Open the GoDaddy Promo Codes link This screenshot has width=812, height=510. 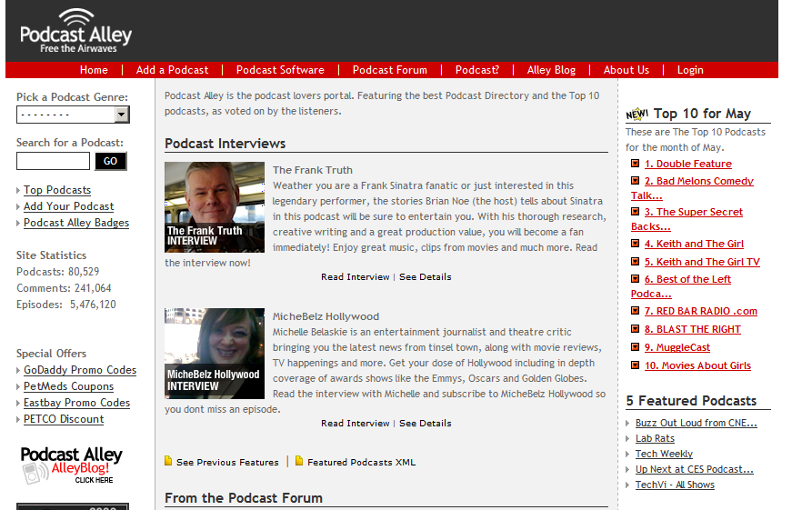80,370
